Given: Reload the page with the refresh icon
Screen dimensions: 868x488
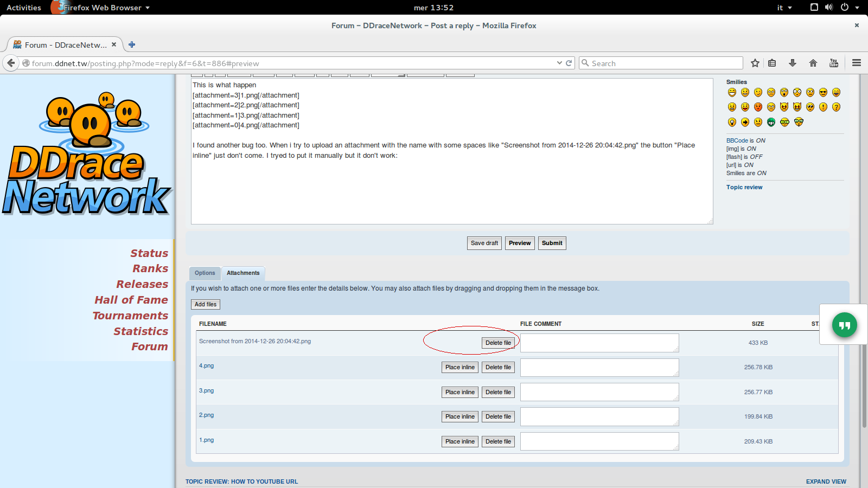Looking at the screenshot, I should (569, 63).
